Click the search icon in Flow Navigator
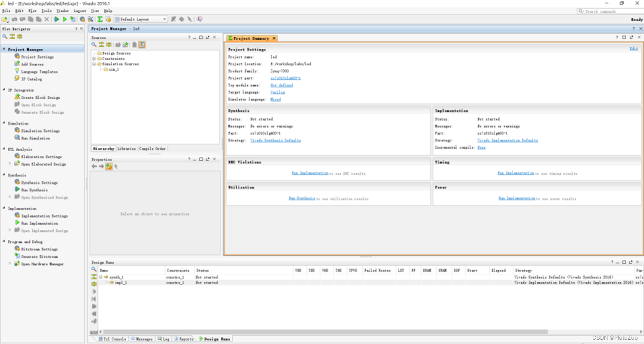This screenshot has height=344, width=644. click(5, 37)
